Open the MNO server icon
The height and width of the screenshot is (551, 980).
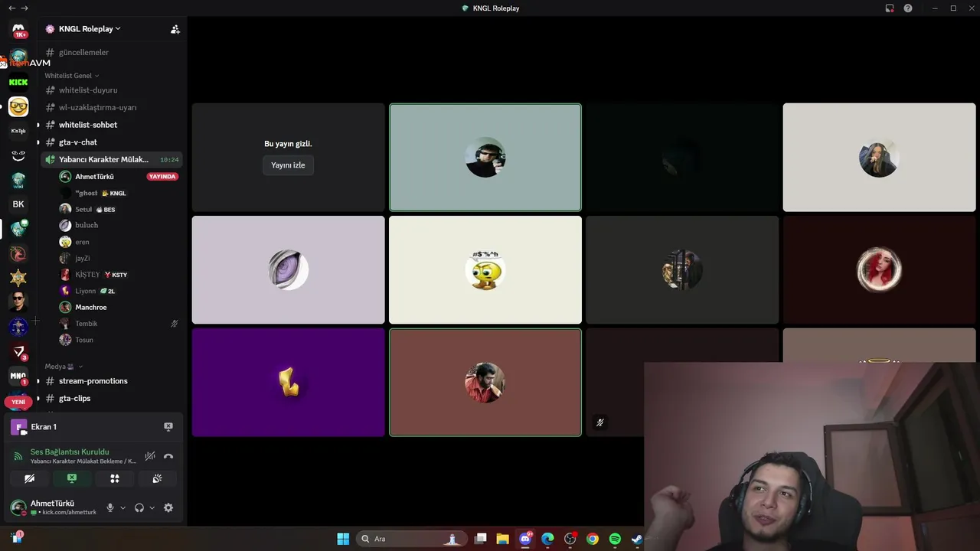click(x=18, y=376)
